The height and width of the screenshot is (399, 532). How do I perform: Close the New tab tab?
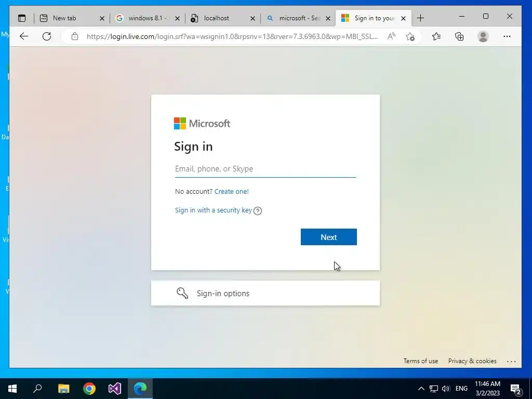pyautogui.click(x=102, y=19)
